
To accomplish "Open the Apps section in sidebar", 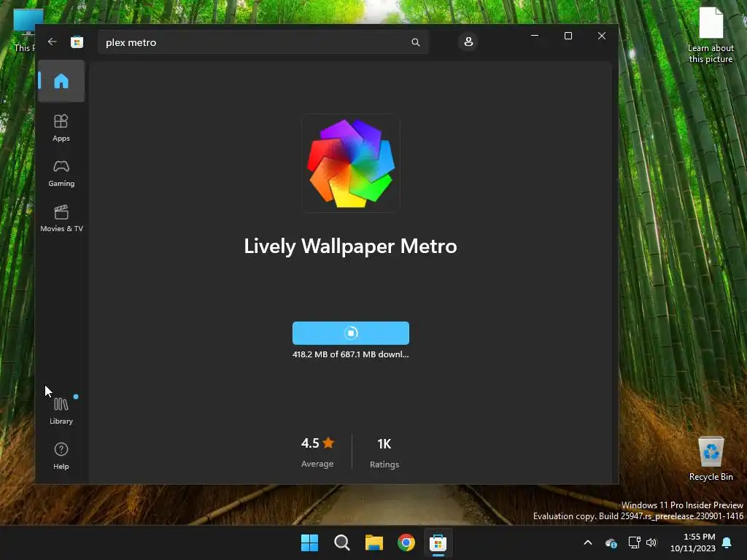I will click(x=61, y=128).
